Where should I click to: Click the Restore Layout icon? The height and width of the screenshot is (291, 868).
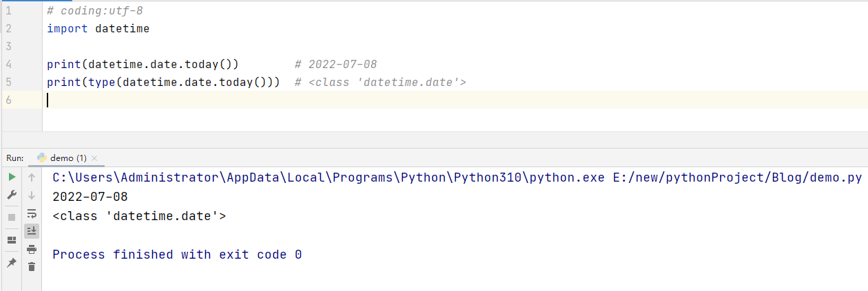(x=12, y=240)
